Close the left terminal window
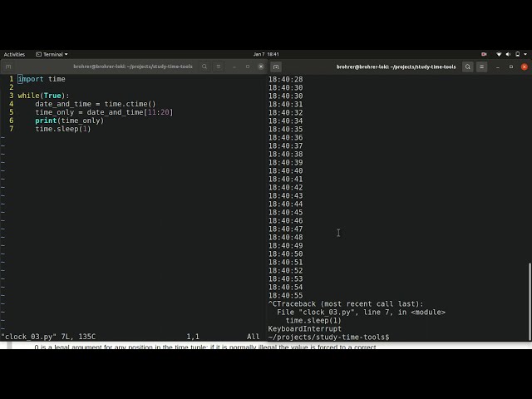The height and width of the screenshot is (399, 532). click(x=261, y=66)
